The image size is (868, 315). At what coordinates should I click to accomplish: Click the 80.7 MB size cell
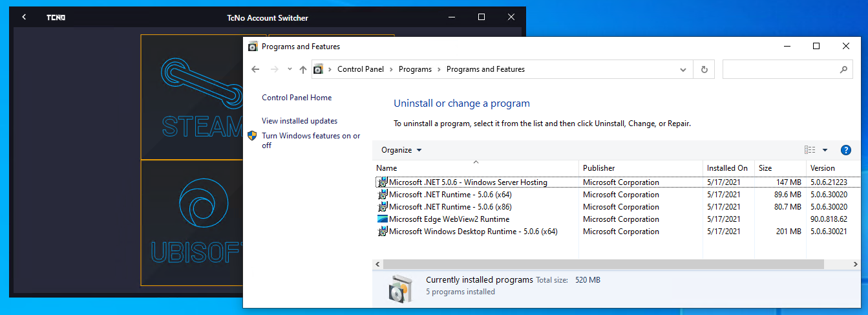[787, 207]
